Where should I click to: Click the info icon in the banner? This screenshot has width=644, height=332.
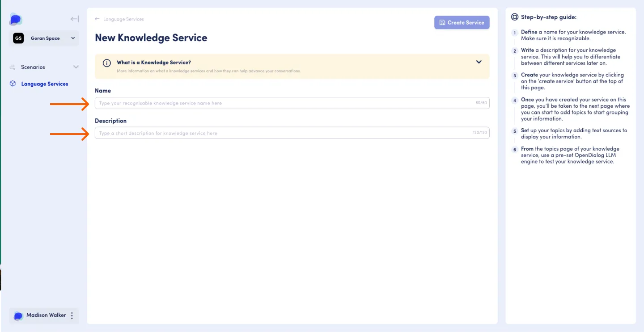(107, 63)
